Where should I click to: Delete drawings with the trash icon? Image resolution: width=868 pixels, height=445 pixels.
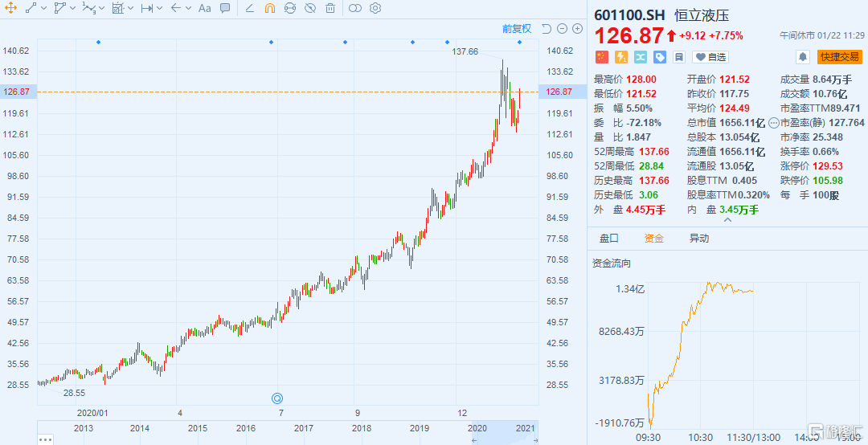tap(330, 8)
